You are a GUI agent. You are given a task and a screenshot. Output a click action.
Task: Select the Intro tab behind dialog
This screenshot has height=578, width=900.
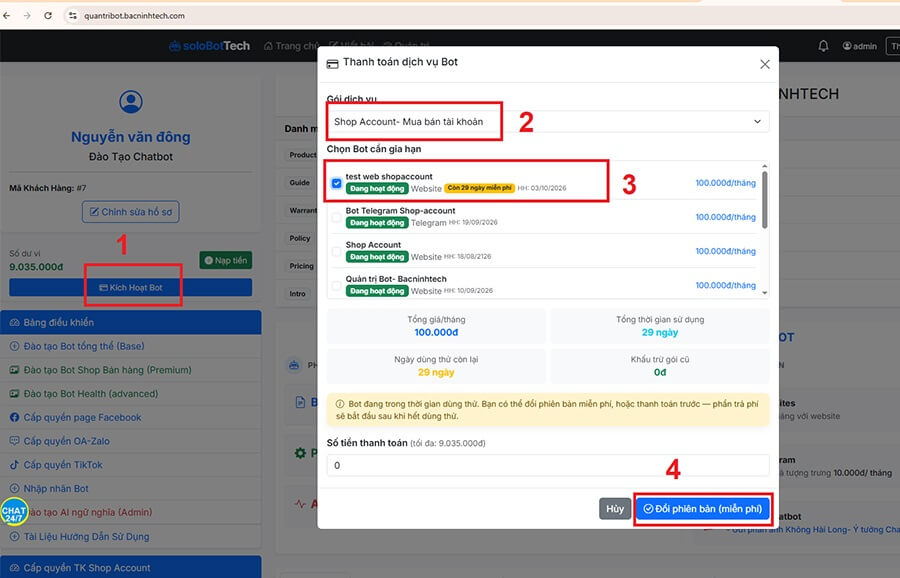click(297, 294)
